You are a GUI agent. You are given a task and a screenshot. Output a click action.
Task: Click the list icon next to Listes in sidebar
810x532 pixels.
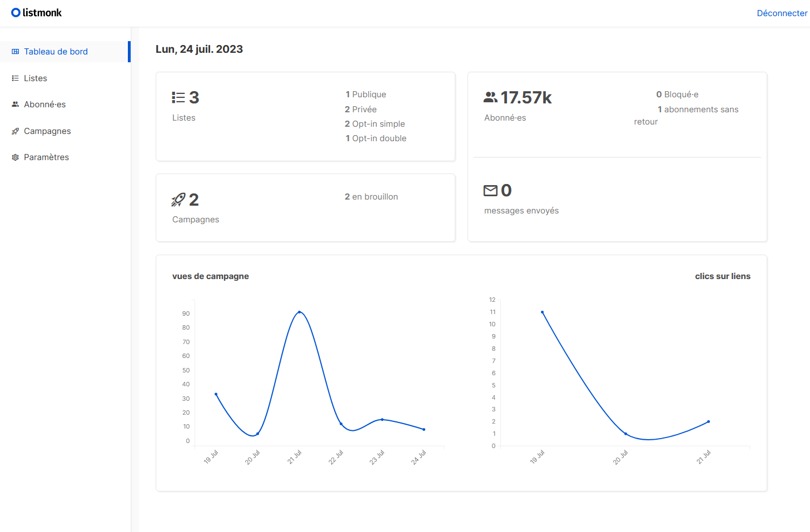click(16, 78)
